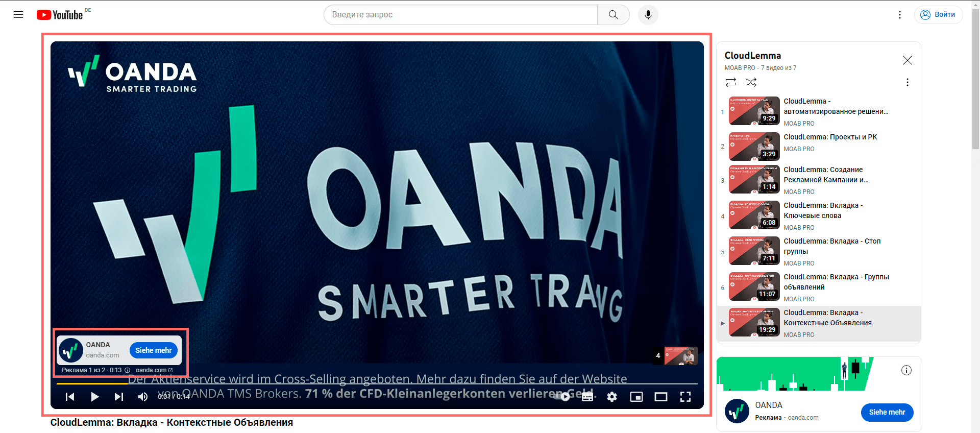Open the currently playing 19:29 thumbnail
The width and height of the screenshot is (980, 433).
(x=754, y=322)
